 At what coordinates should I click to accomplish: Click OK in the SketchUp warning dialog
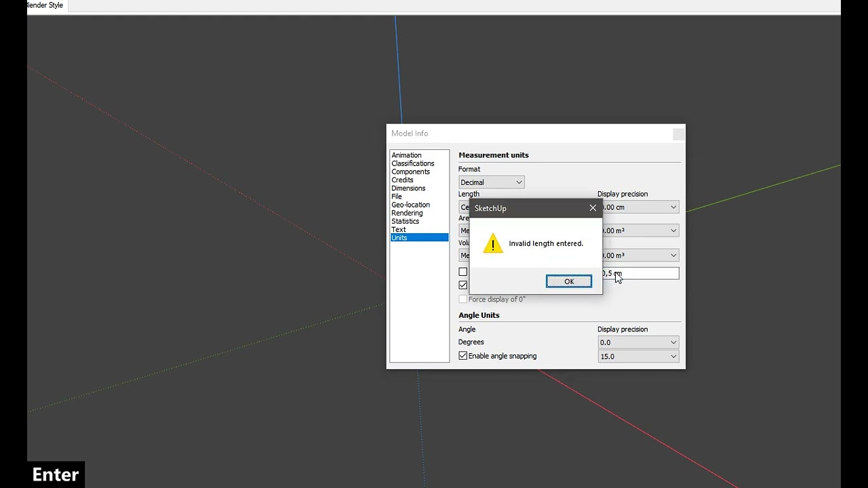click(569, 281)
